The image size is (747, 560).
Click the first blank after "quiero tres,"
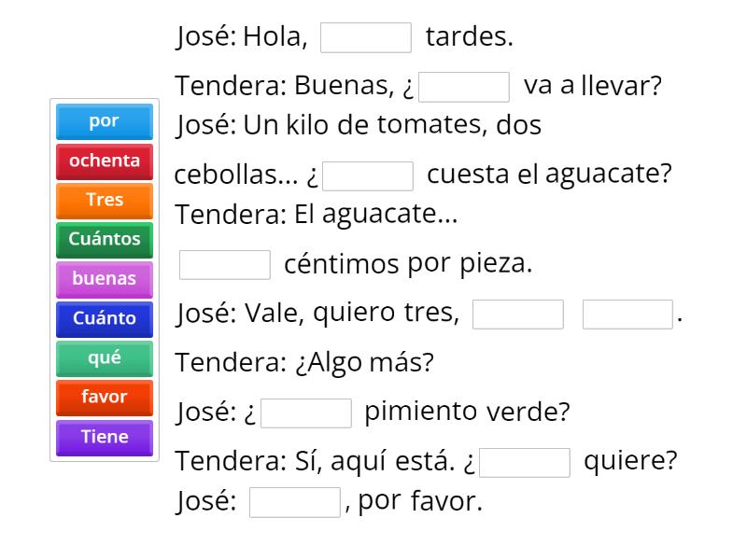pos(518,314)
